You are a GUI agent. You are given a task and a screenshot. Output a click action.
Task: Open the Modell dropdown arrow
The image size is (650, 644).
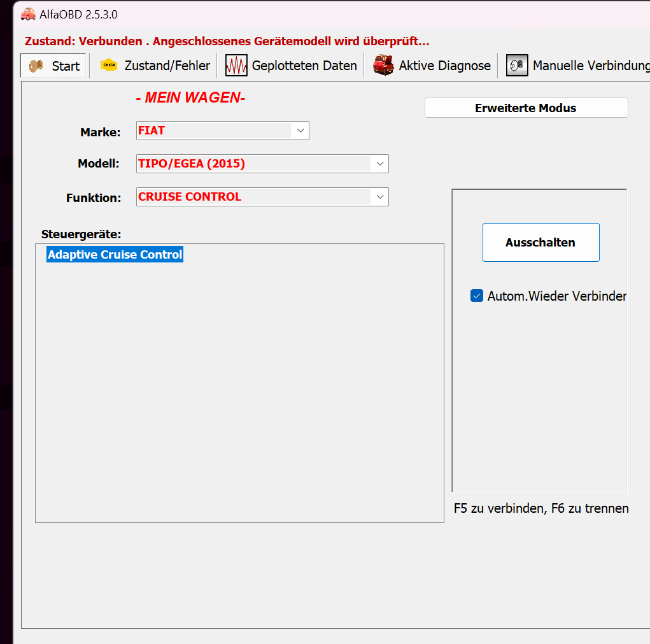pos(379,164)
